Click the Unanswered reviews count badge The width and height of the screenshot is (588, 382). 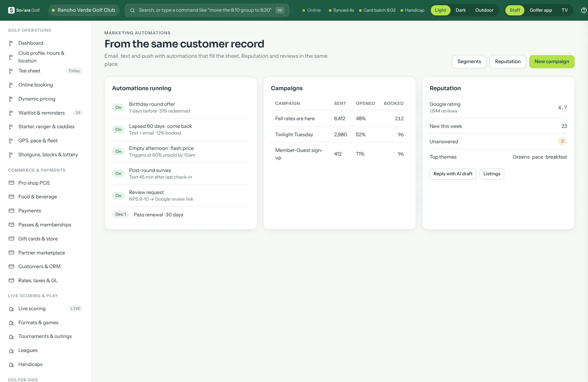pos(562,142)
